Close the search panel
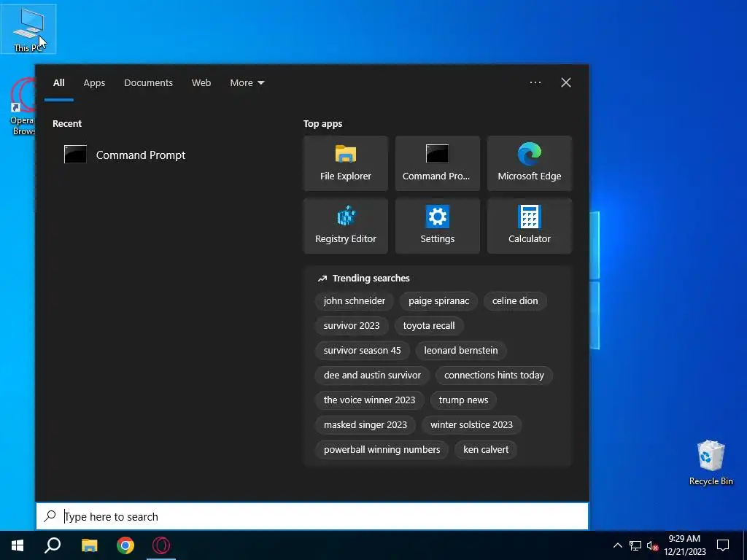The width and height of the screenshot is (747, 560). point(566,82)
